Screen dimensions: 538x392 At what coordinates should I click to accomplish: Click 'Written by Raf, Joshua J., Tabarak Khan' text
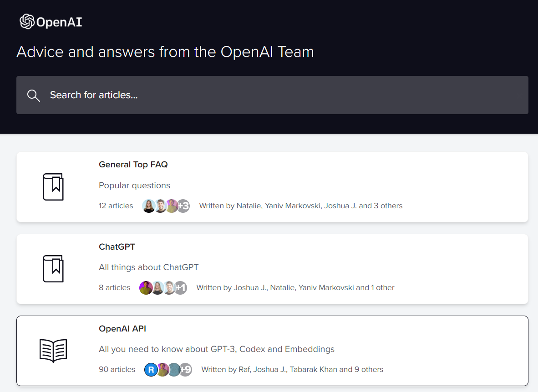292,370
